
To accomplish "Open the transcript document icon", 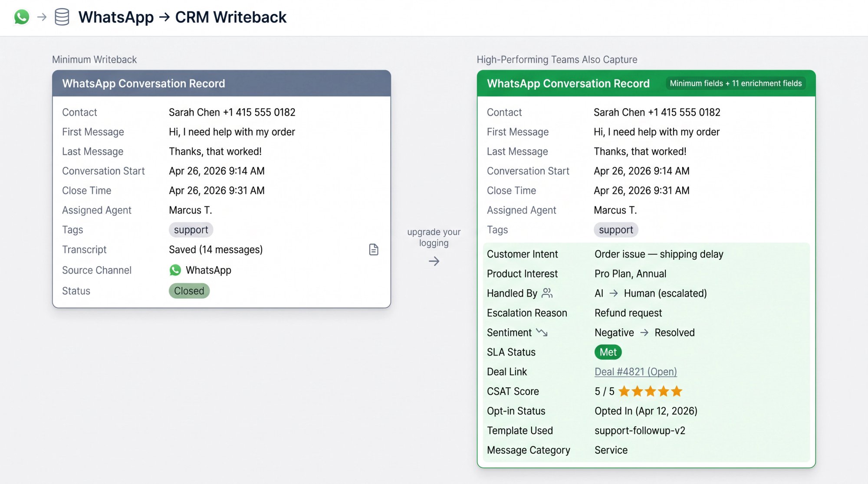I will coord(374,249).
